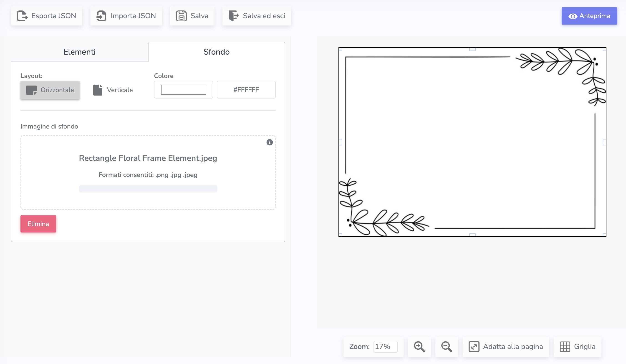
Task: Click the Importa JSON import icon
Action: click(101, 16)
